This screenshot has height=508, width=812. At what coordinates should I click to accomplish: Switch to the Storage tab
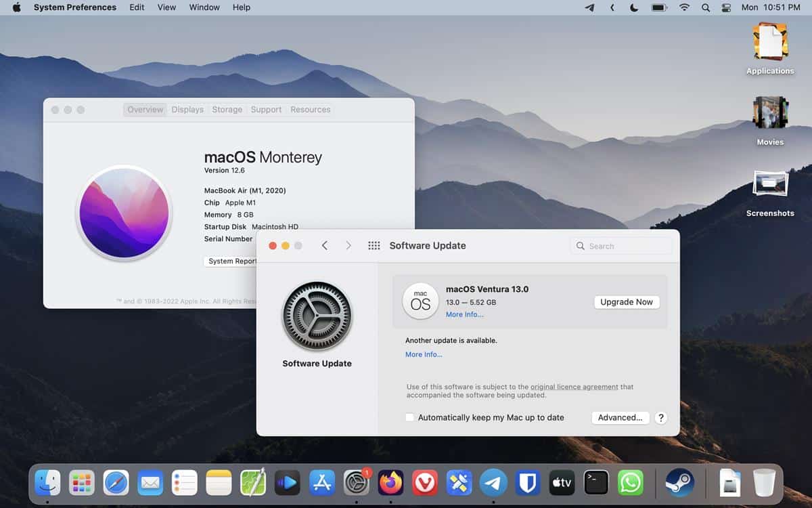pyautogui.click(x=227, y=109)
